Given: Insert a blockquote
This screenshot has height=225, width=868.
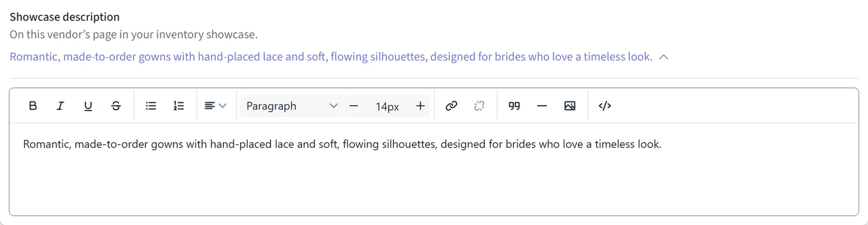Looking at the screenshot, I should pyautogui.click(x=514, y=106).
